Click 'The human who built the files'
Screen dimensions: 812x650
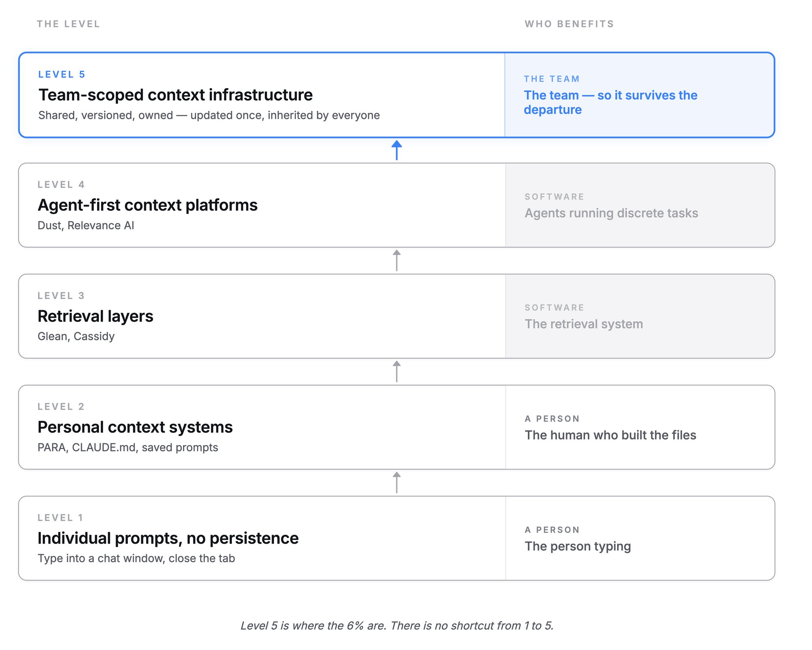611,435
